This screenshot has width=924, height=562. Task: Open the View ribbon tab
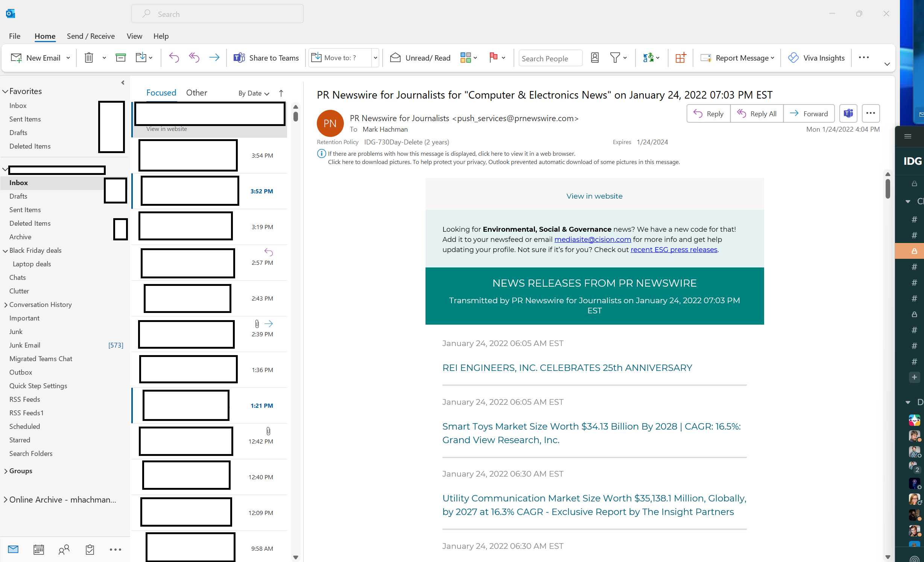(x=134, y=36)
